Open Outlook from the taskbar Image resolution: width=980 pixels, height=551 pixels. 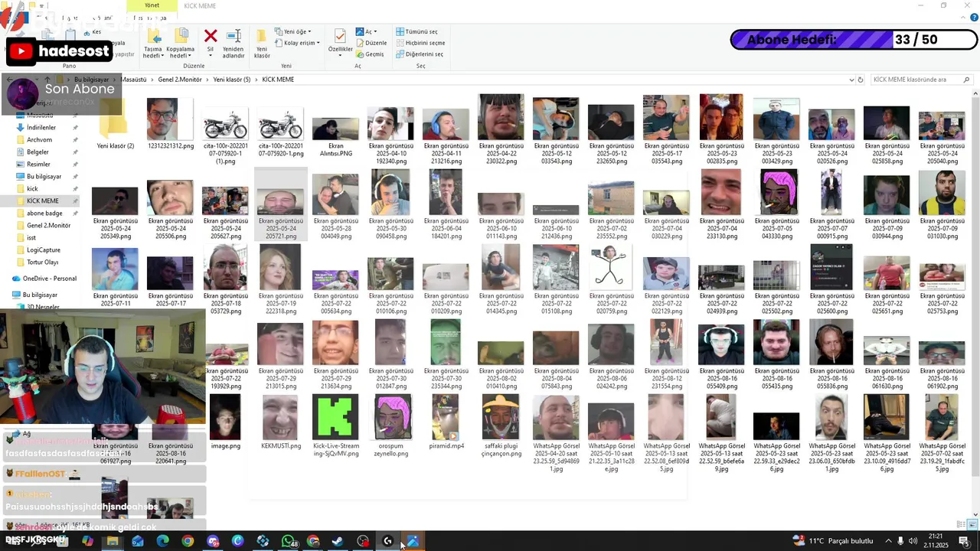tap(138, 541)
